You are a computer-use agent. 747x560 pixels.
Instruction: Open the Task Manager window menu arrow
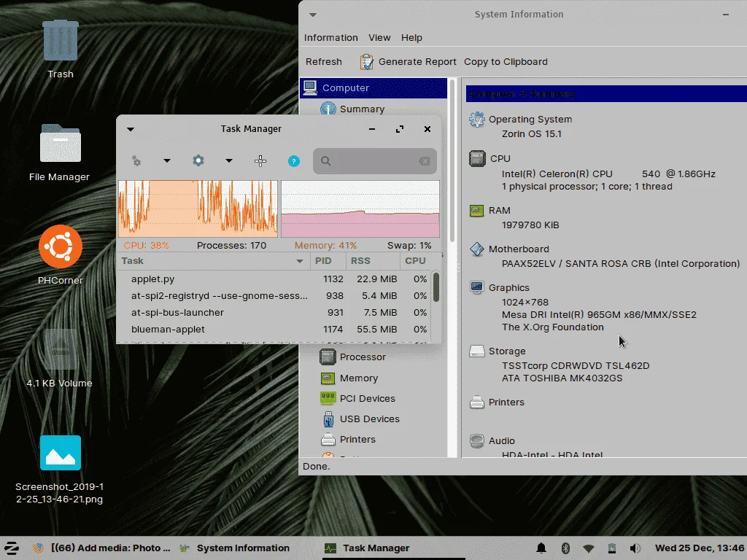click(131, 129)
